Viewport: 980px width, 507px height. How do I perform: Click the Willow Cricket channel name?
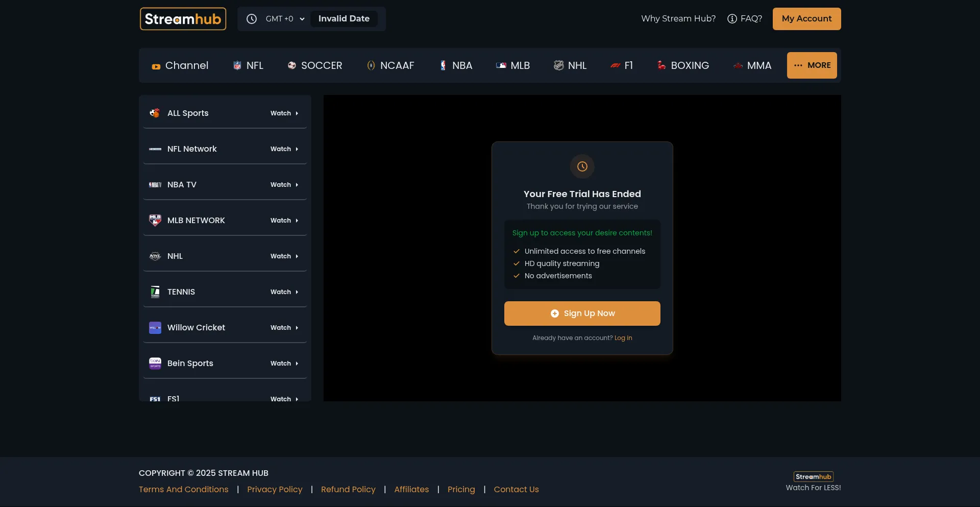coord(196,328)
